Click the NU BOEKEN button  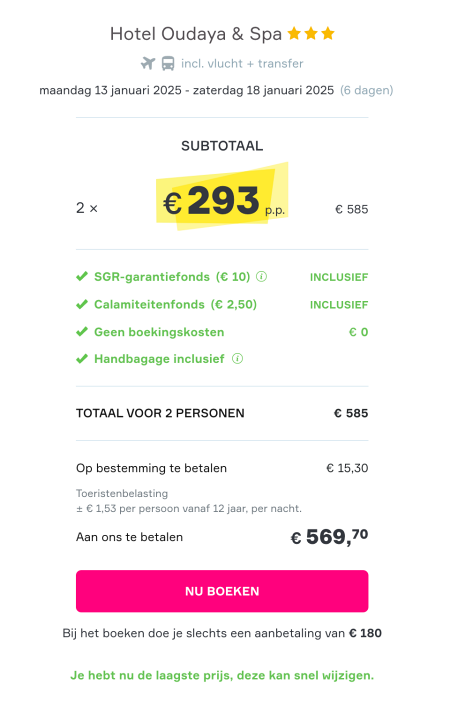pyautogui.click(x=222, y=591)
